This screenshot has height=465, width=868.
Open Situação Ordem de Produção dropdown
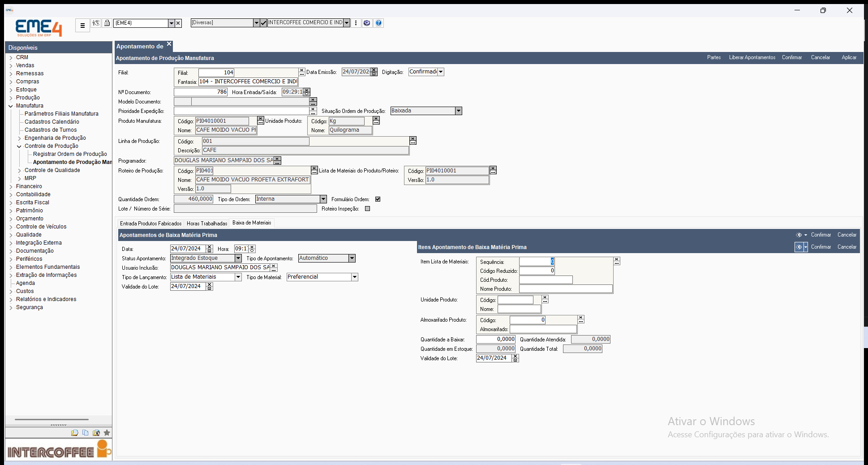[458, 111]
